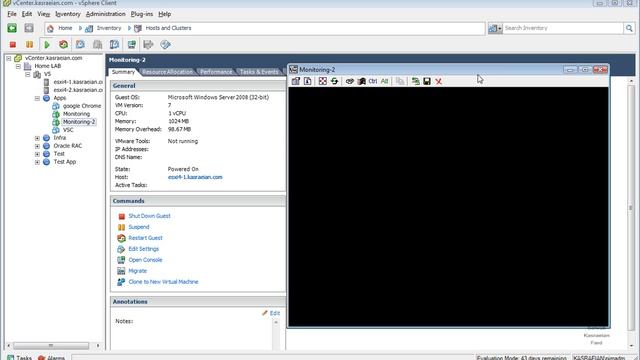Viewport: 640px width, 360px height.
Task: Open the search type dropdown beside Search Inventory
Action: (495, 28)
